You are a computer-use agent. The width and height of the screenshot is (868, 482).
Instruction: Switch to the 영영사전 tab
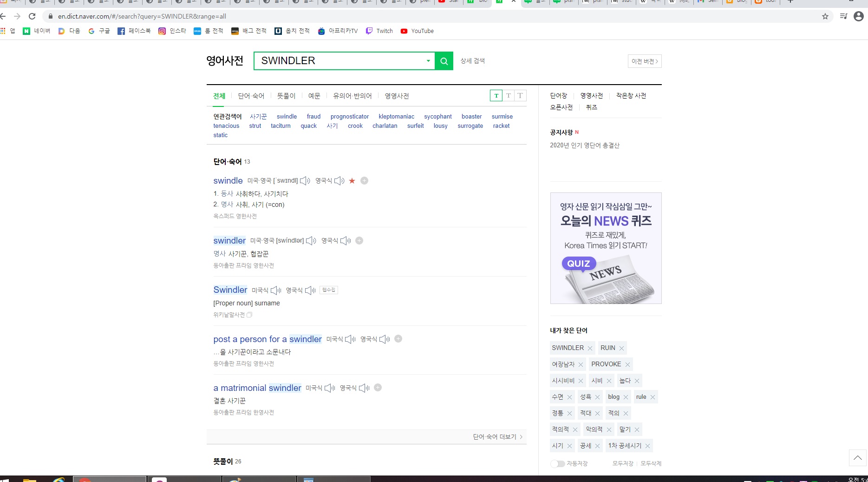click(x=397, y=96)
